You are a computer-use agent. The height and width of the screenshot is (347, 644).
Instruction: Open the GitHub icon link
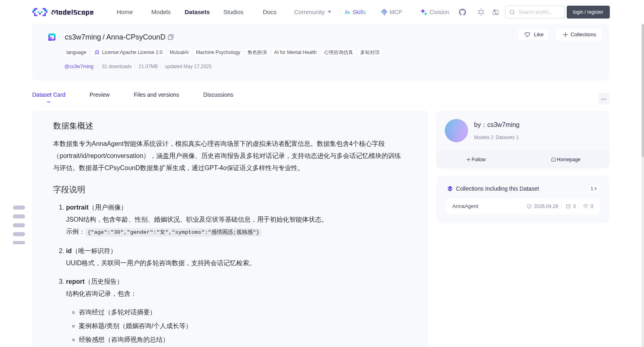[462, 12]
